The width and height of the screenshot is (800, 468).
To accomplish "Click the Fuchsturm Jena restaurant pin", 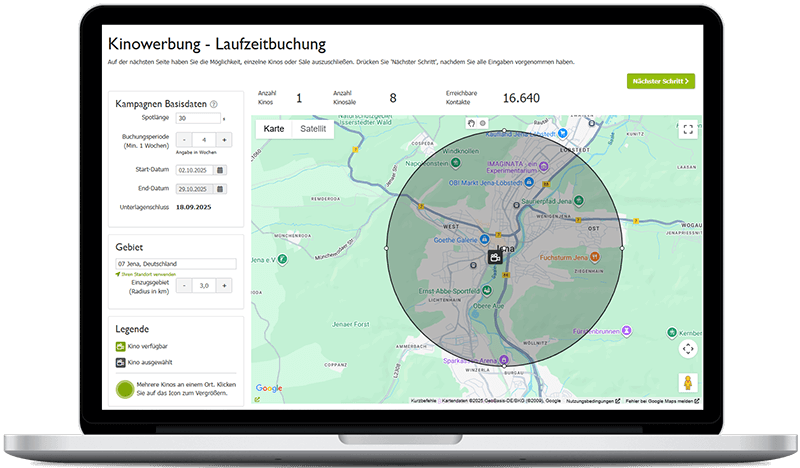I will pyautogui.click(x=594, y=257).
